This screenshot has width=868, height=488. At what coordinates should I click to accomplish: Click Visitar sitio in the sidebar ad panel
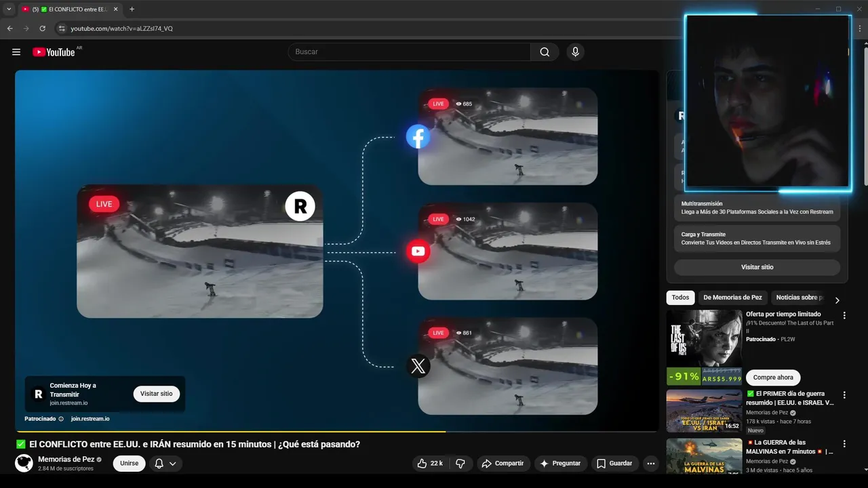(757, 267)
